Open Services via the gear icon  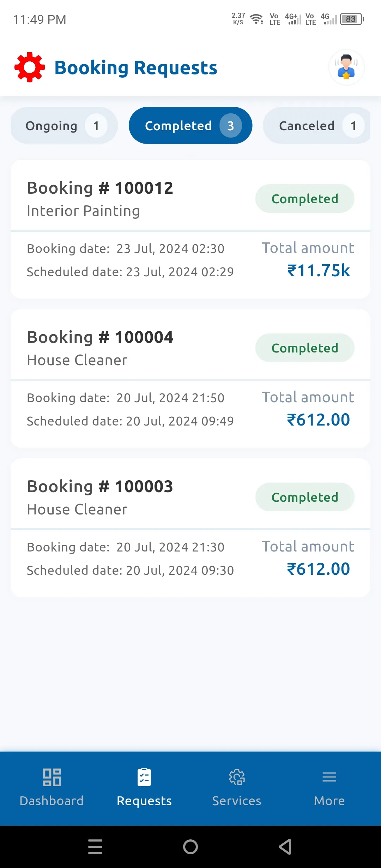click(237, 777)
